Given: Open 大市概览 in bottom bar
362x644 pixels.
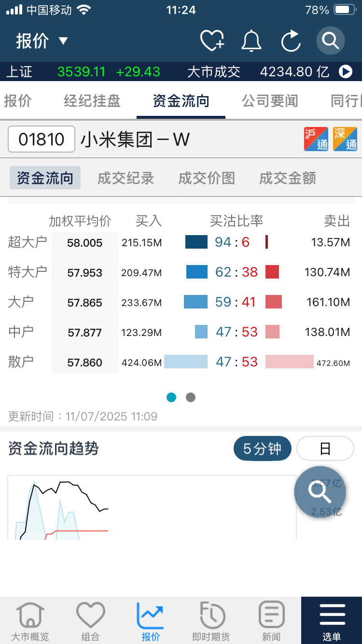Looking at the screenshot, I should [30, 621].
